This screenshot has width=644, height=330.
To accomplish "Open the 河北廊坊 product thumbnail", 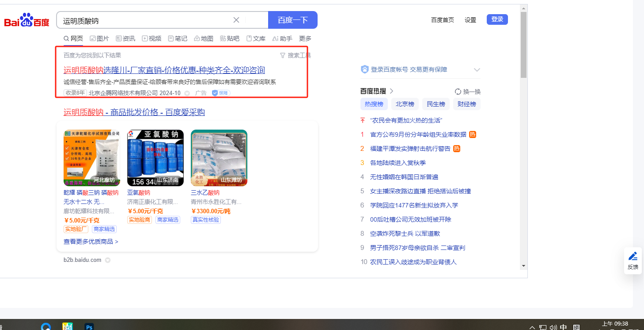I will [92, 158].
